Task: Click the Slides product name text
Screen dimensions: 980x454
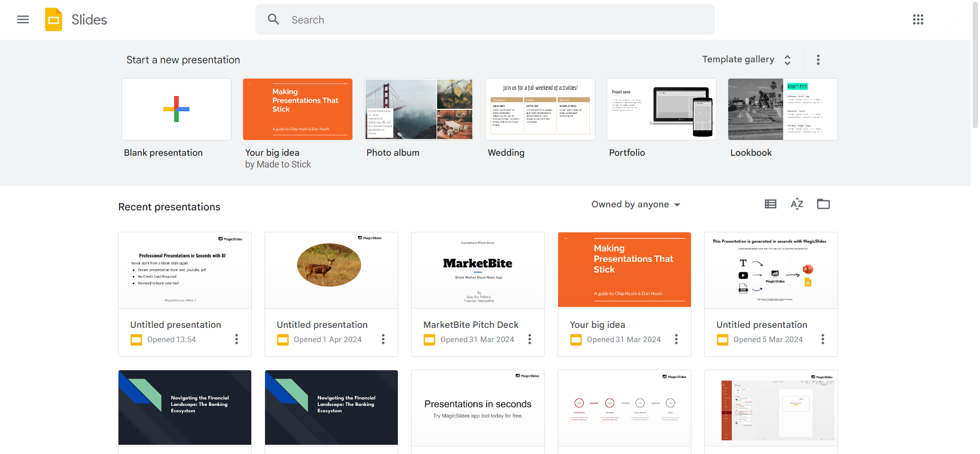Action: click(x=89, y=19)
